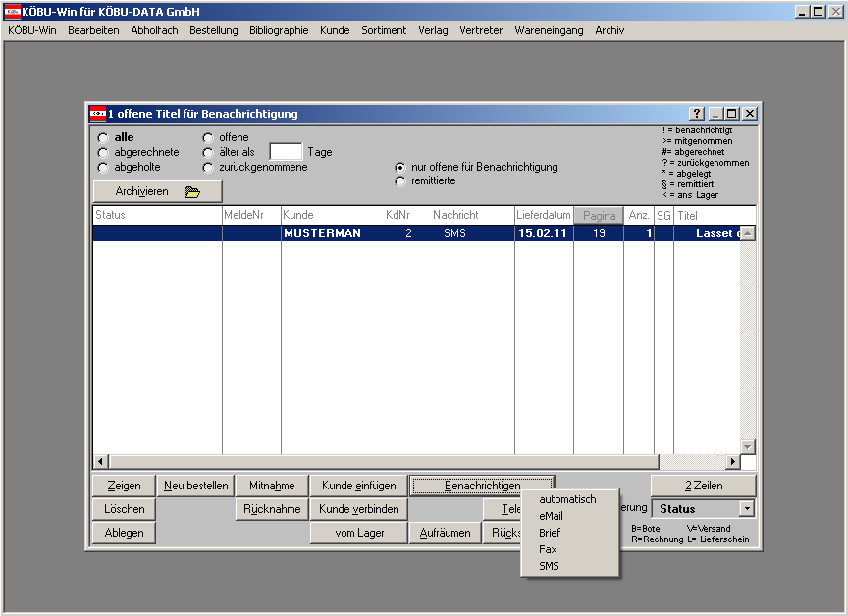Open the Wareneingang menu
This screenshot has height=616, width=848.
click(x=549, y=30)
